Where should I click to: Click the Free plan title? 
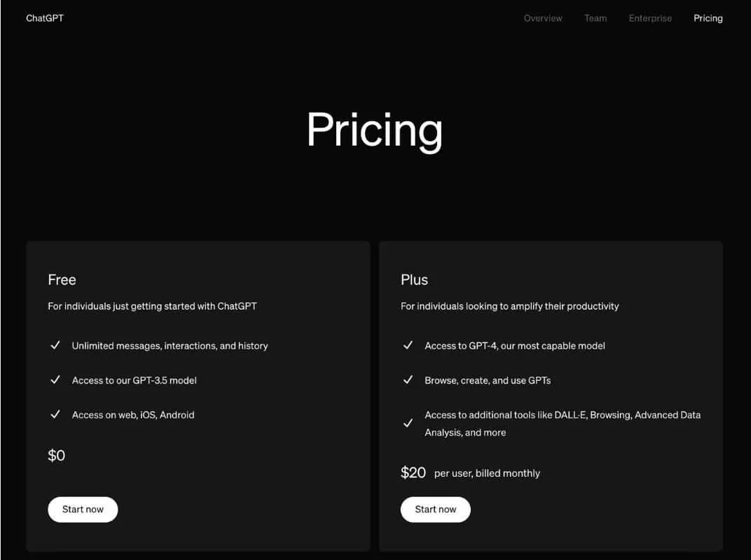[x=62, y=280]
